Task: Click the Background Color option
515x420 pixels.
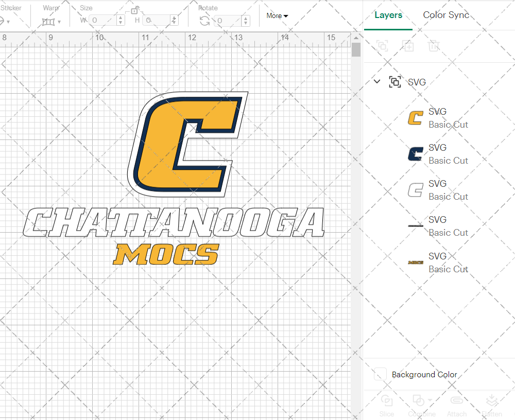Action: tap(424, 375)
